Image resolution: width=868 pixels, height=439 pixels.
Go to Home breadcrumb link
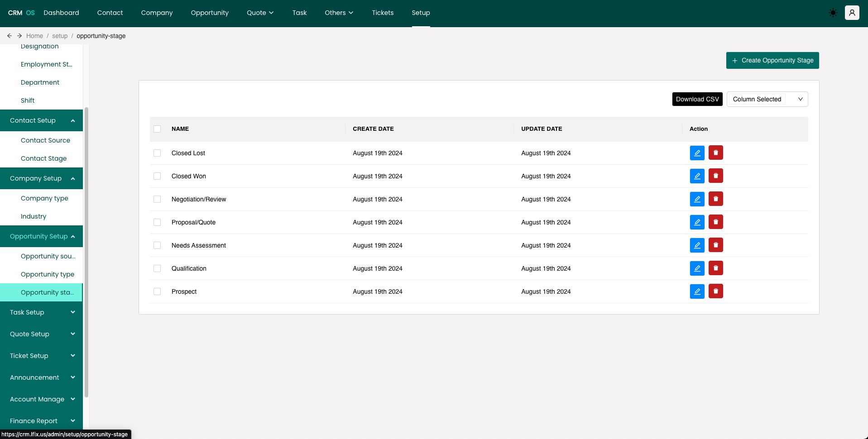[x=34, y=36]
